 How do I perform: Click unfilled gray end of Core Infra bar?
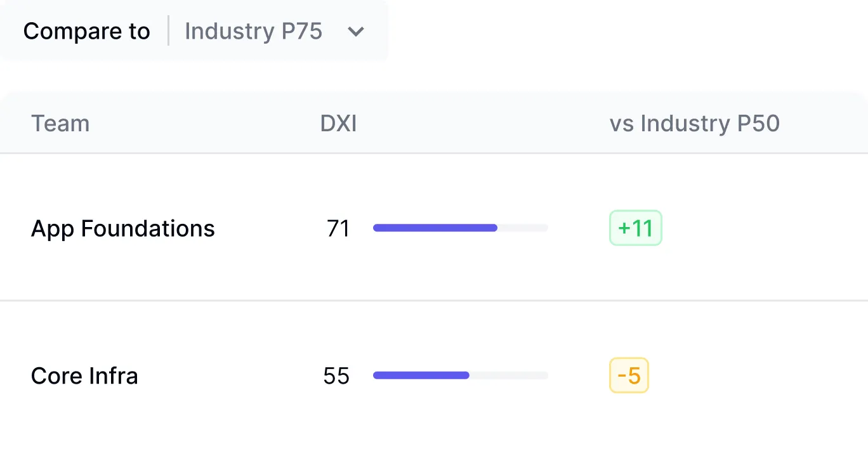pos(509,375)
